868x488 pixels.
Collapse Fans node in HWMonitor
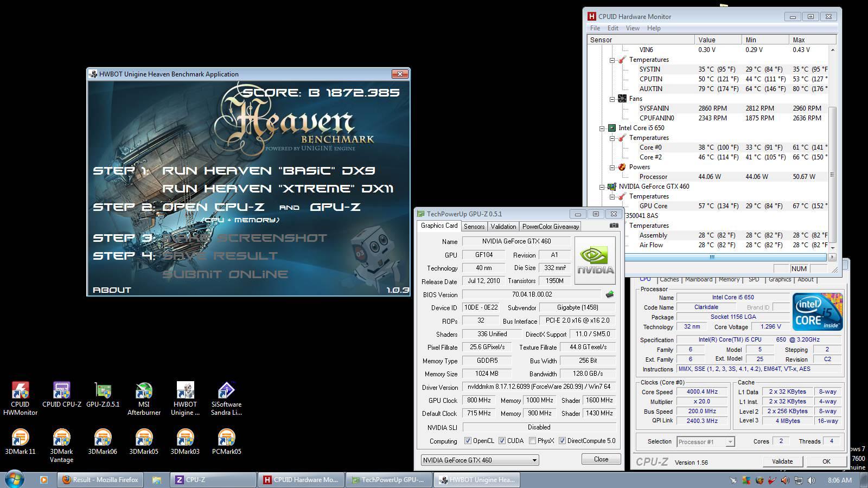612,99
